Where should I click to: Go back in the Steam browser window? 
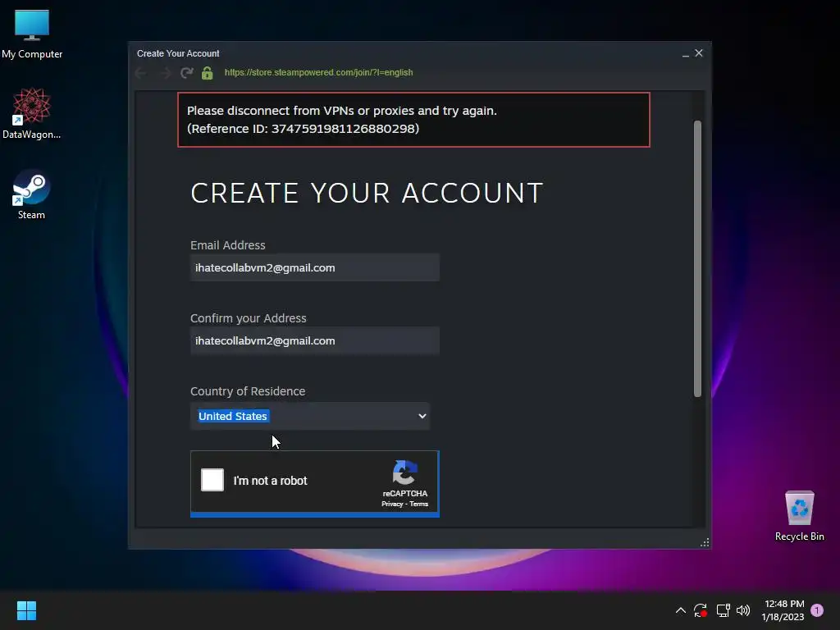(x=141, y=73)
